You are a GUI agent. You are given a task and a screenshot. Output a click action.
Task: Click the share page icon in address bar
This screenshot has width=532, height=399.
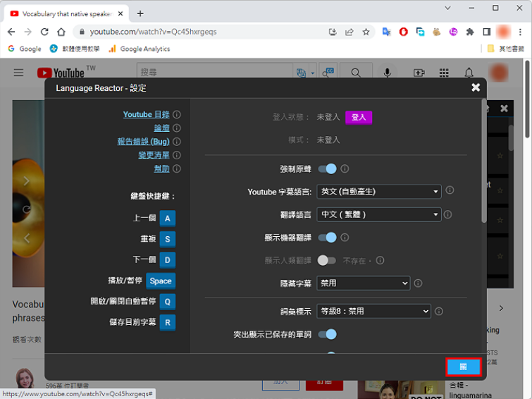pos(349,32)
